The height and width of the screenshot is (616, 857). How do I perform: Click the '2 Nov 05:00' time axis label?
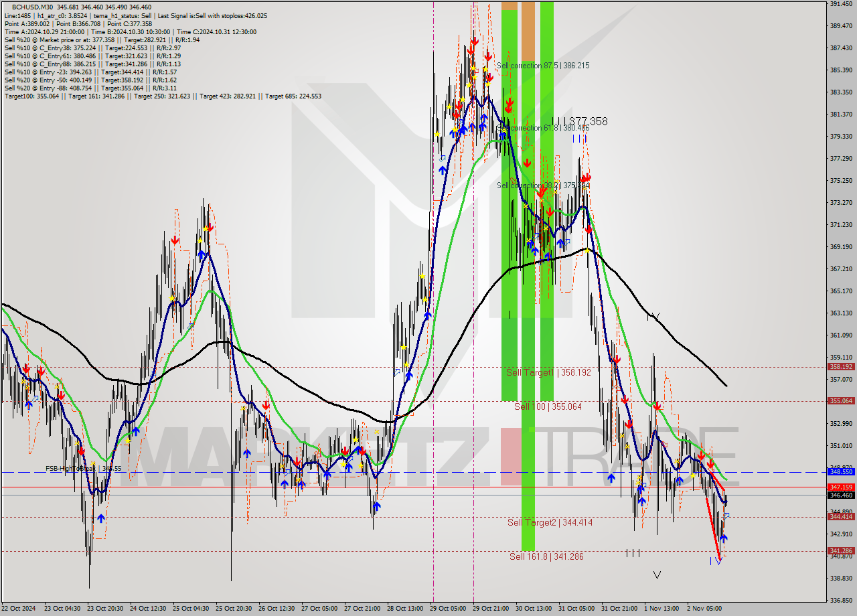pos(703,609)
